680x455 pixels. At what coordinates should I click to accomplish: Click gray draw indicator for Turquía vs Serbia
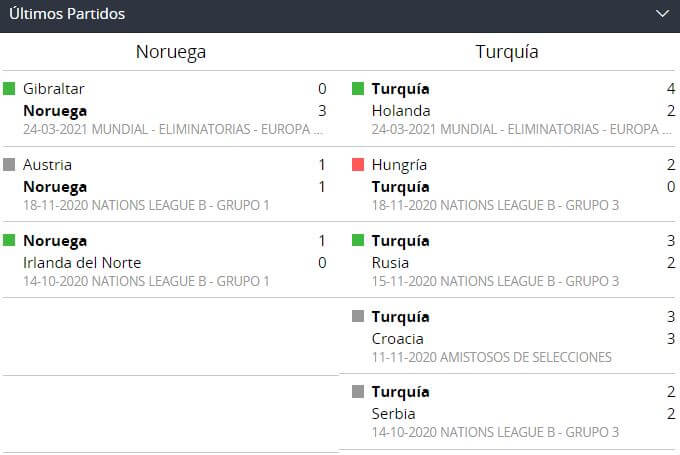coord(358,392)
